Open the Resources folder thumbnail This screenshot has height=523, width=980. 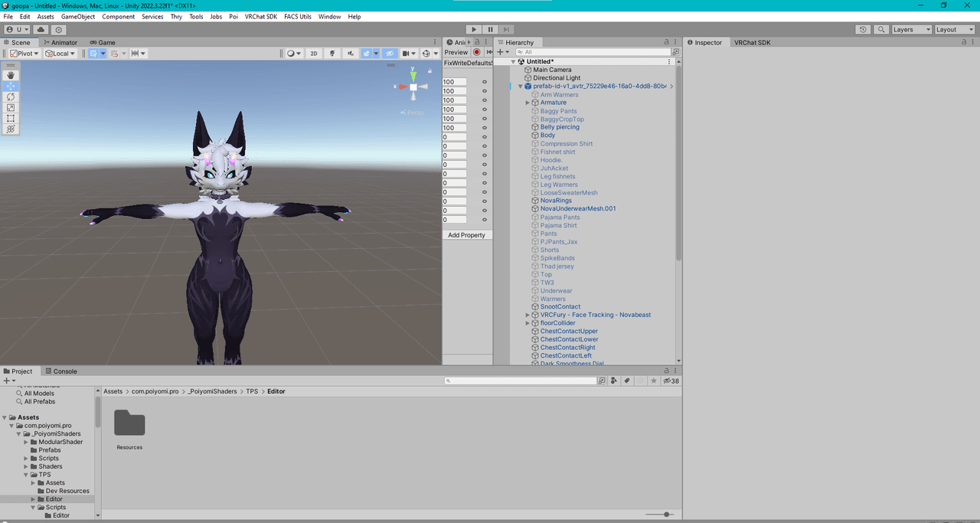coord(129,423)
